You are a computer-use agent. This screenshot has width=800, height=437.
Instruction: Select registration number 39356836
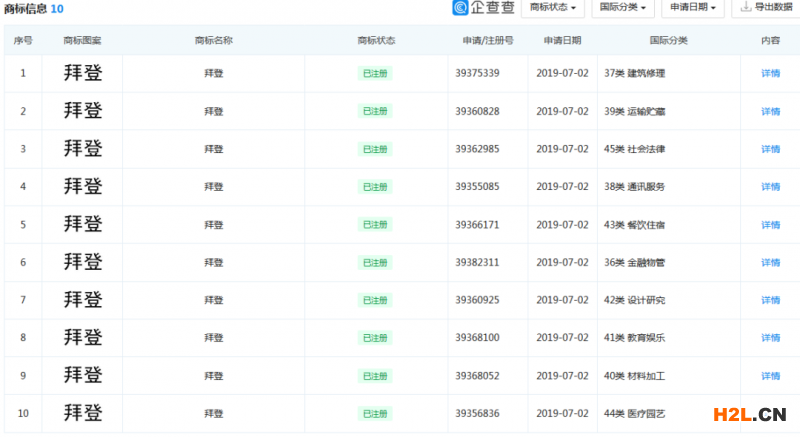[477, 414]
